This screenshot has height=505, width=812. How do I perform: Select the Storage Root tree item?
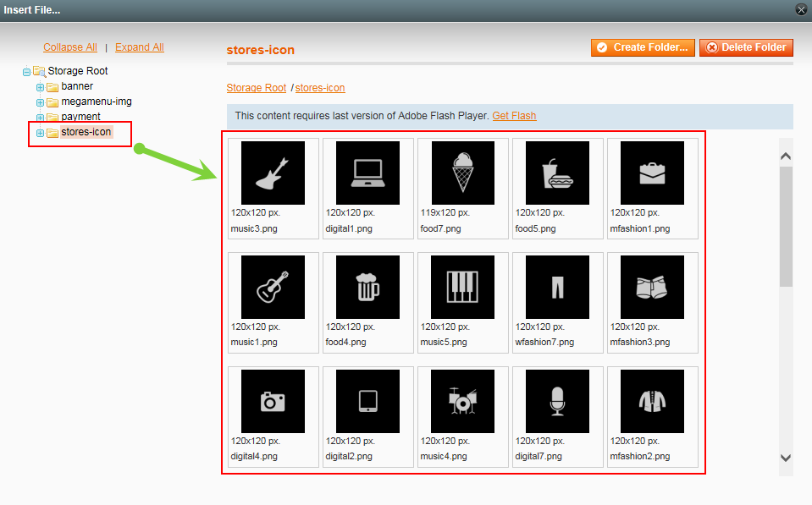click(x=78, y=71)
